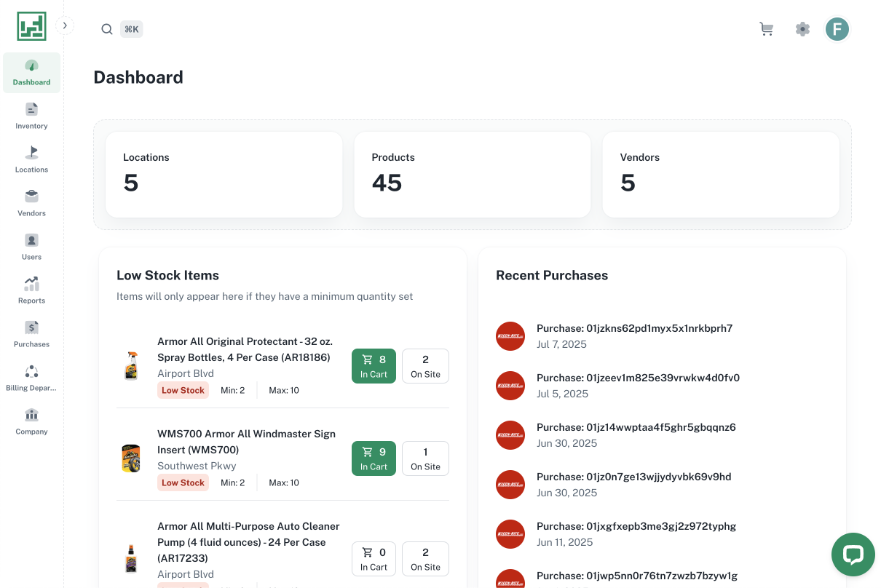Click vendor logo beside purchase 01jz0n7ge13wjjydyvbk69v9hd
The width and height of the screenshot is (881, 588).
pyautogui.click(x=510, y=485)
